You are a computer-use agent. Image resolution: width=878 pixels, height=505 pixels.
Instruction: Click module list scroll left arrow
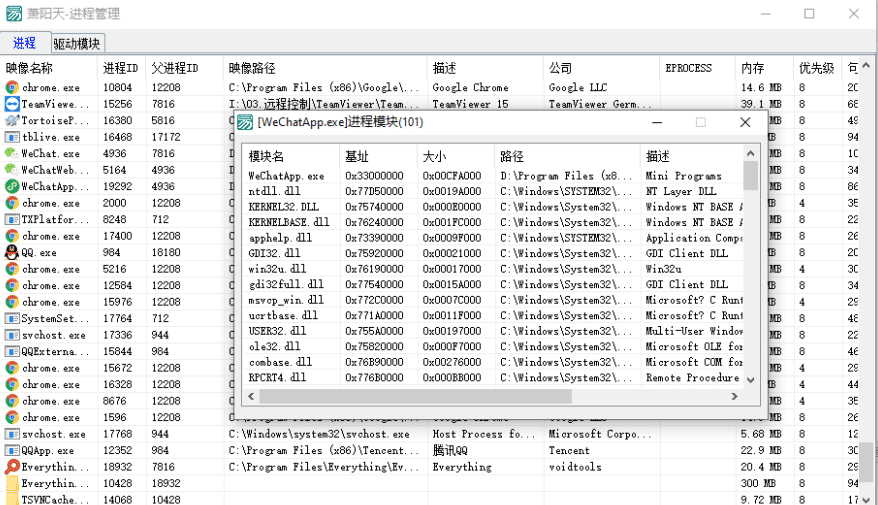pos(251,396)
